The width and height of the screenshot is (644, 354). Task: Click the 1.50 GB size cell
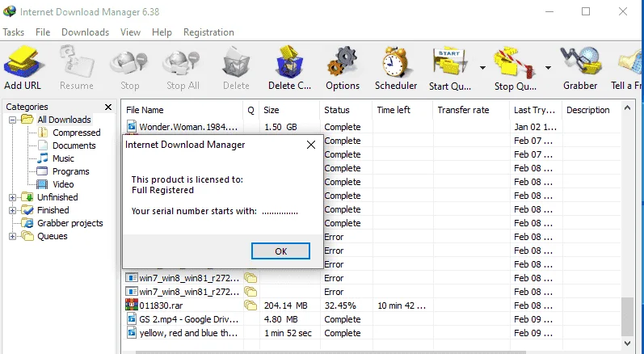click(280, 127)
